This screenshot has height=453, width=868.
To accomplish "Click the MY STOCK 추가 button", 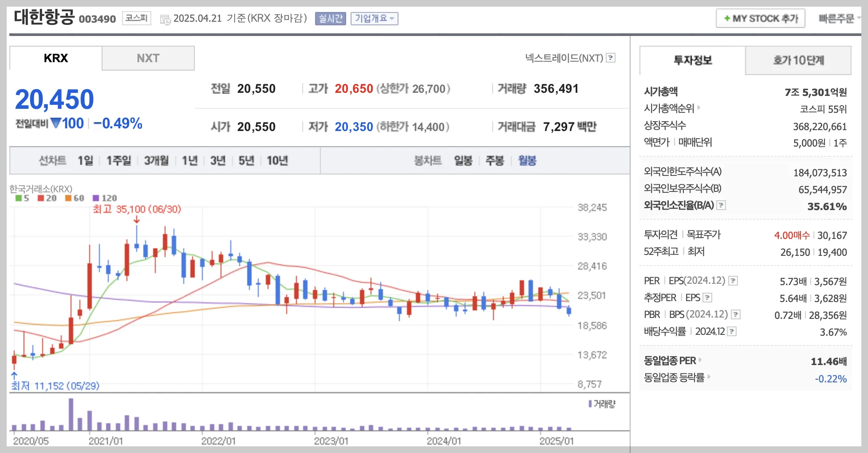I will (761, 18).
